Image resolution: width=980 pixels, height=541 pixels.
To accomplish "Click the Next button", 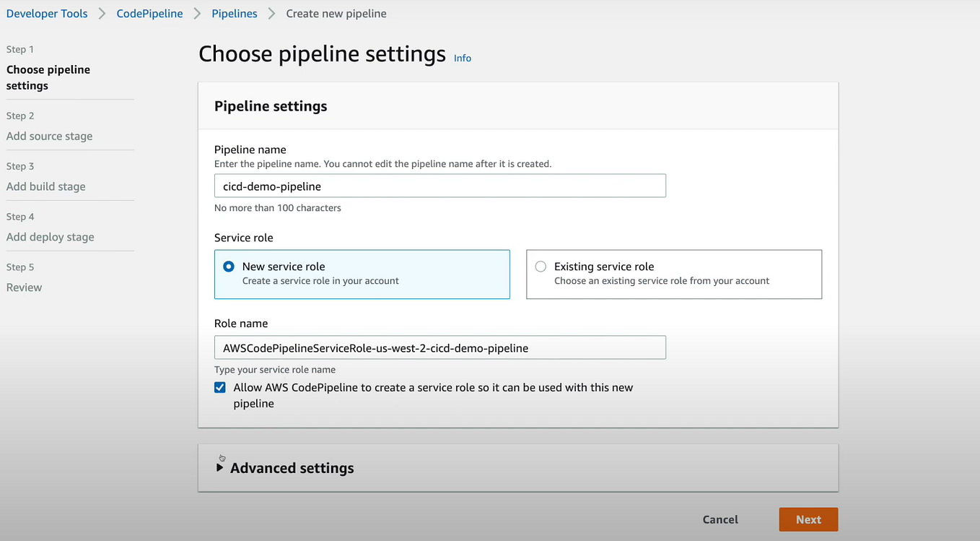I will [808, 519].
